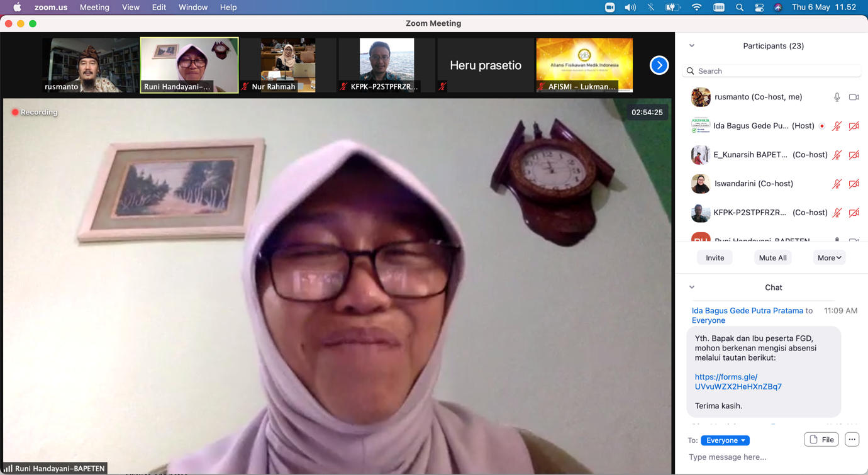Select participant row Iswandarini (Co-host)

tap(772, 184)
